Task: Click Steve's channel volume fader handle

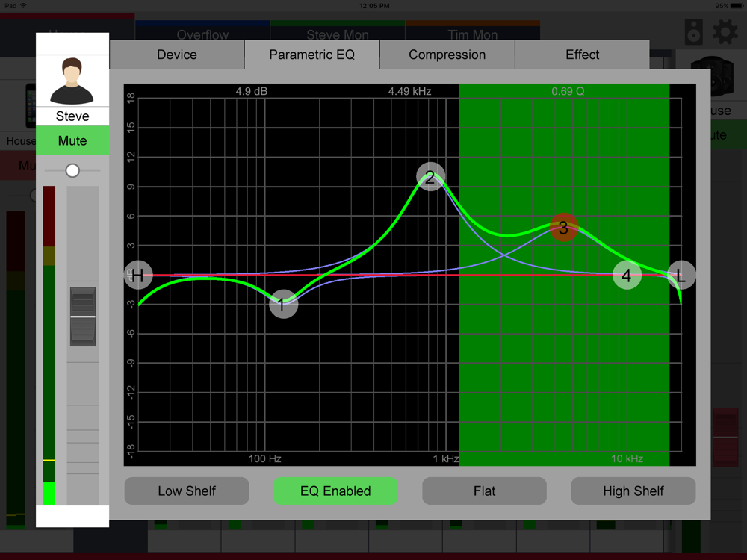Action: 83,317
